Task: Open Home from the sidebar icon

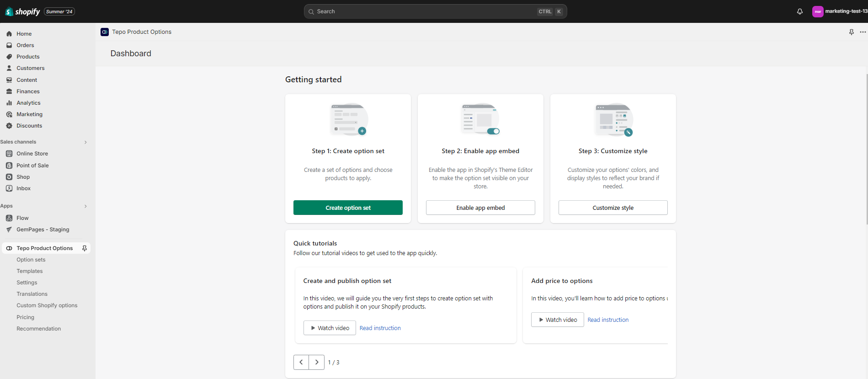Action: pyautogui.click(x=9, y=34)
